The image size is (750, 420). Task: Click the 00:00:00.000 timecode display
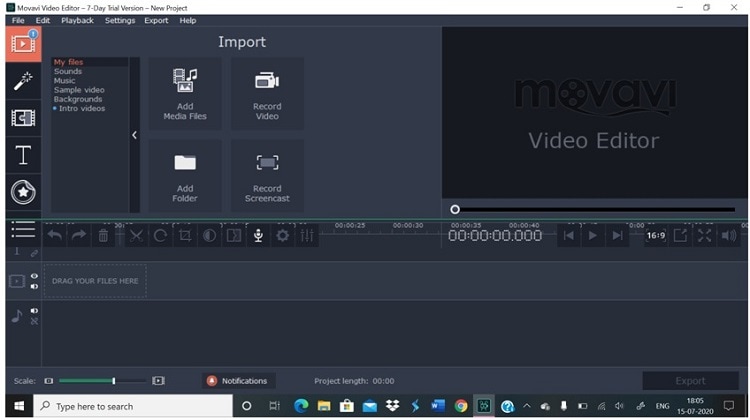[x=495, y=236]
